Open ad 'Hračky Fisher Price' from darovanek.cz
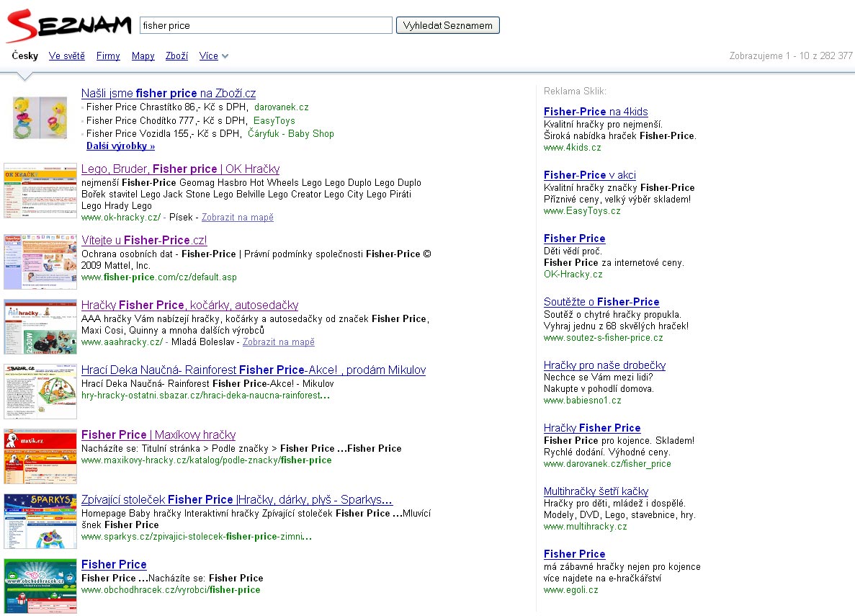Viewport: 855px width, 616px height. (x=592, y=428)
